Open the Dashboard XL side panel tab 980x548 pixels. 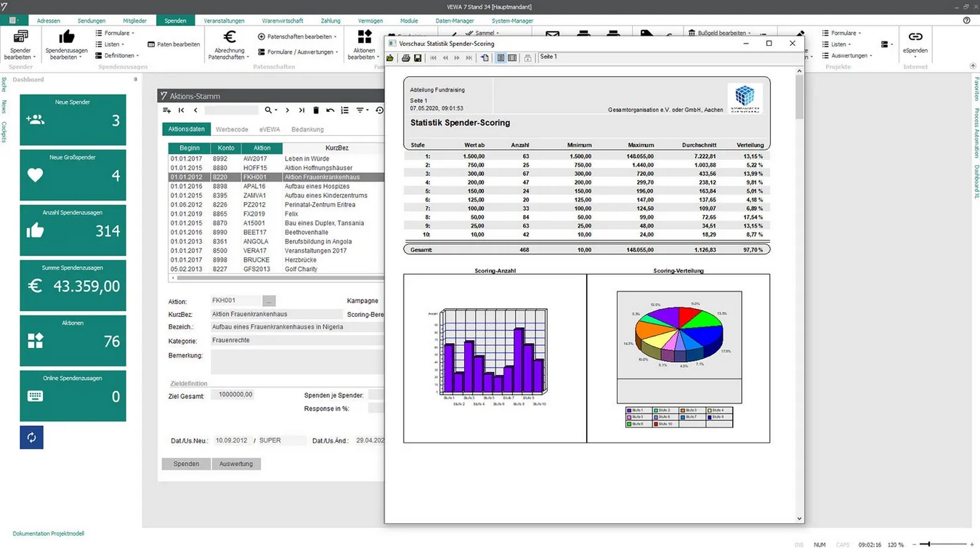coord(976,182)
